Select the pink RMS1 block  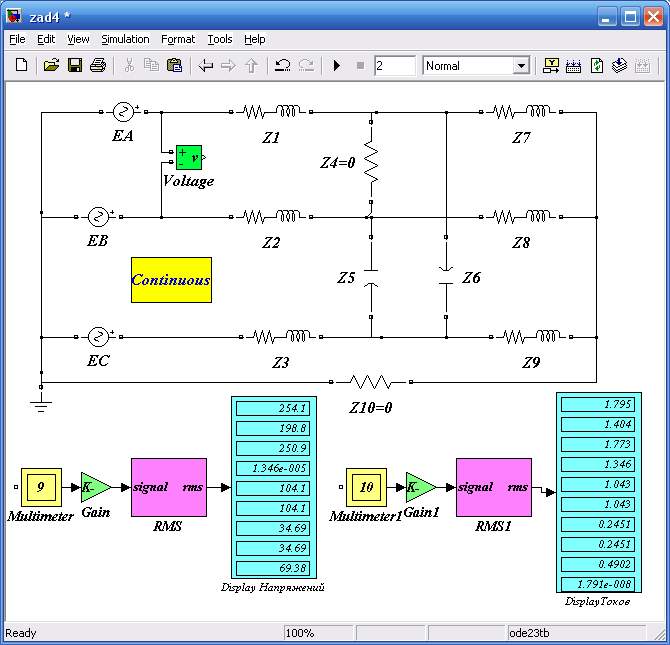[494, 488]
